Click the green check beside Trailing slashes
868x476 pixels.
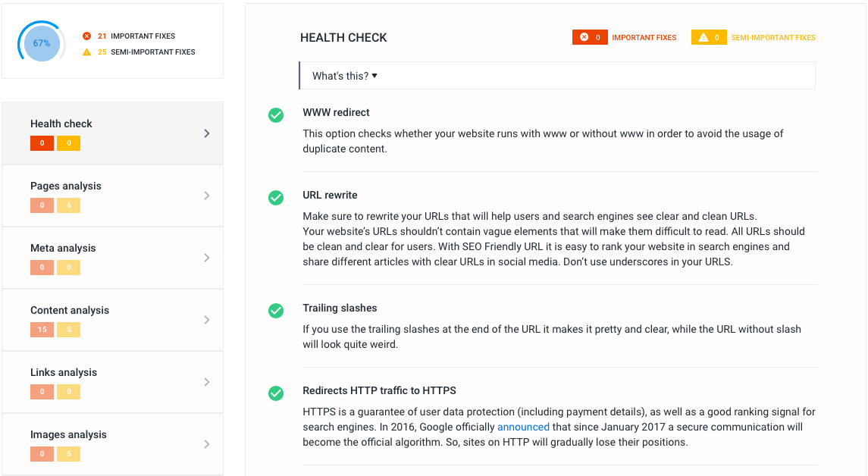pos(276,311)
